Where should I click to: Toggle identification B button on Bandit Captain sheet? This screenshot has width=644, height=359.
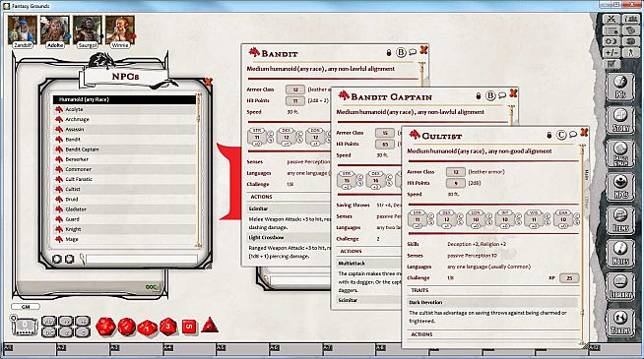(490, 96)
